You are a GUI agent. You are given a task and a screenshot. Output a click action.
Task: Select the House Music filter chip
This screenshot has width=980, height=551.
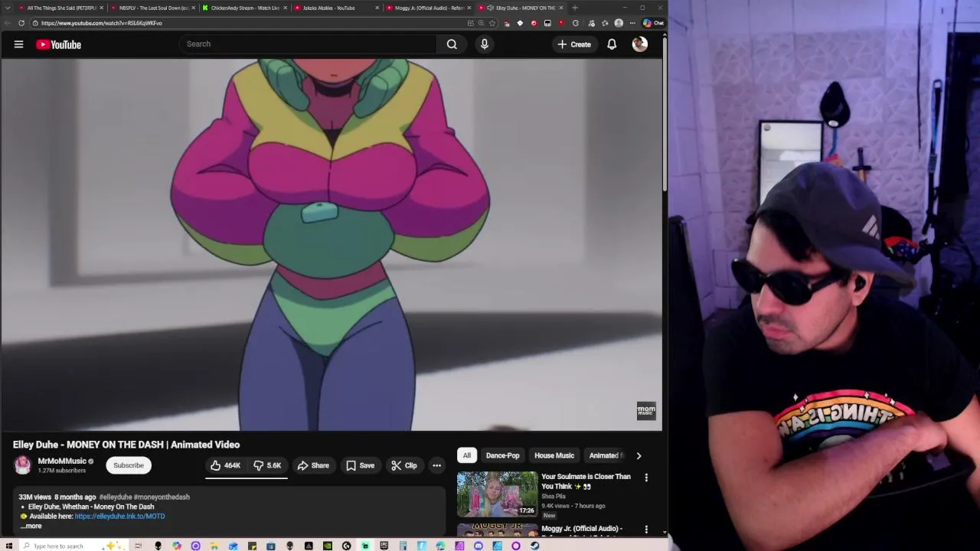[554, 455]
